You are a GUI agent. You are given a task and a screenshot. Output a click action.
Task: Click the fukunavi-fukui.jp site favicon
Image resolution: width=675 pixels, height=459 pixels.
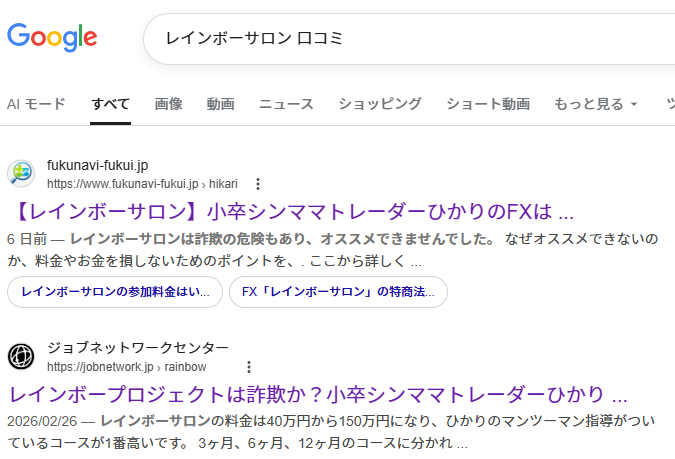pyautogui.click(x=21, y=174)
